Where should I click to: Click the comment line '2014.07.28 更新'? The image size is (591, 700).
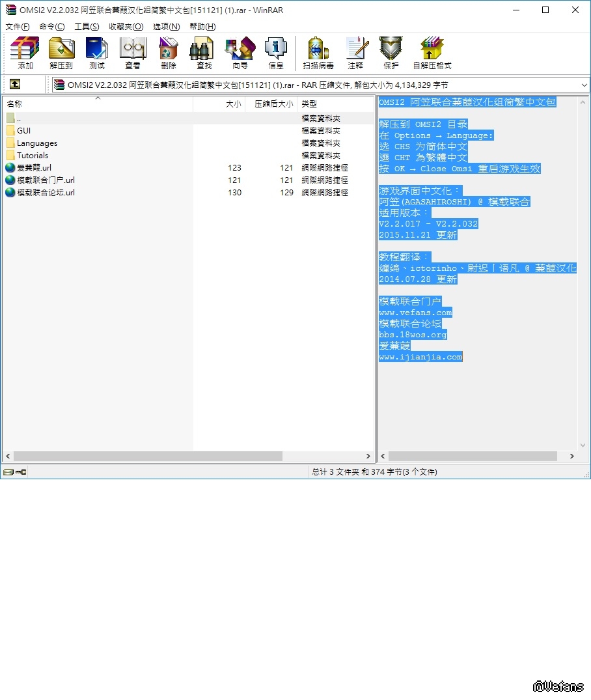tap(418, 279)
